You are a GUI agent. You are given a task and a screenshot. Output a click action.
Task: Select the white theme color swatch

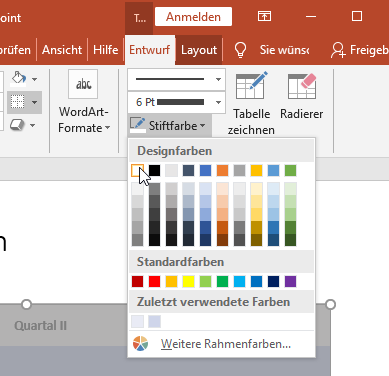pos(137,170)
